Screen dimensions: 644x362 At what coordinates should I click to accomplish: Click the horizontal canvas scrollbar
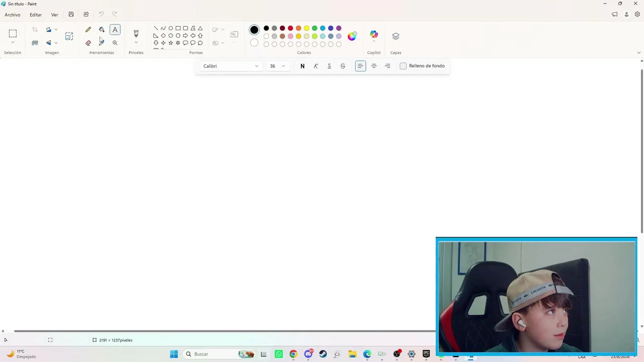pyautogui.click(x=224, y=331)
